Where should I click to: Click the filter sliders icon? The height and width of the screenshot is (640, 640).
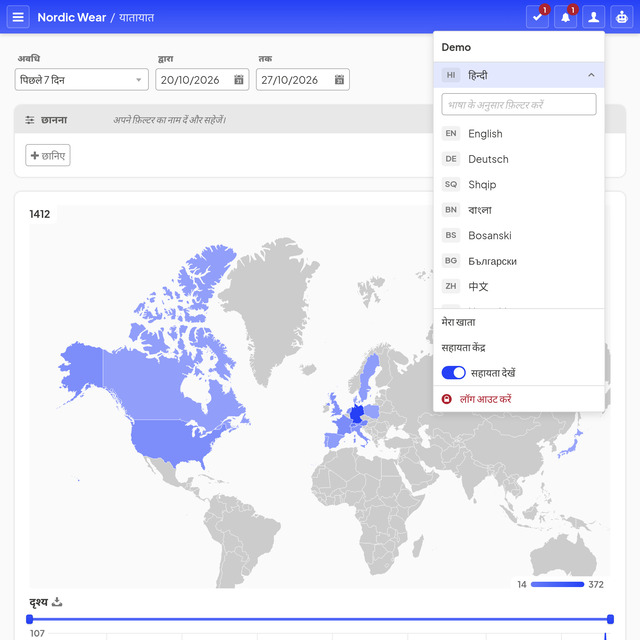[30, 120]
